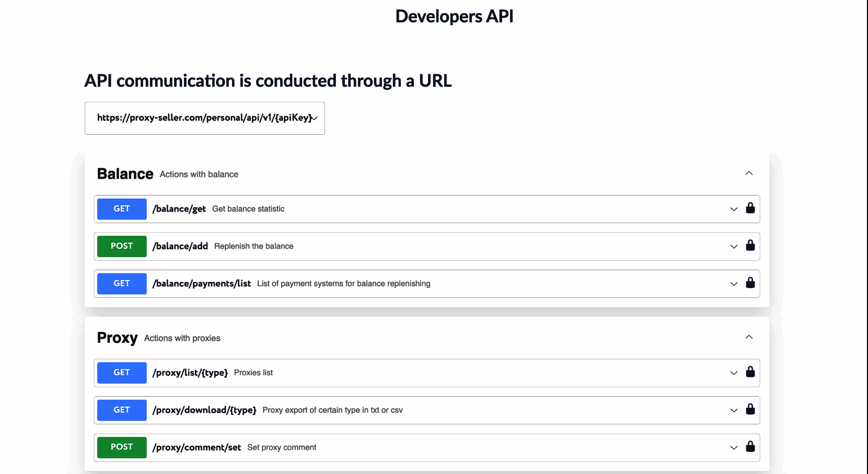Click lock icon on /proxy/download/{type} row

click(750, 409)
